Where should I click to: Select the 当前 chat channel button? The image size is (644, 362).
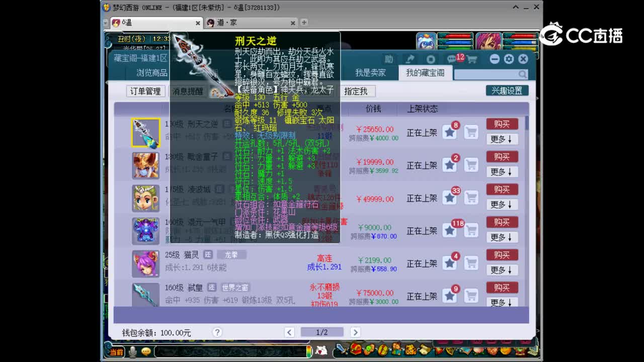[116, 352]
